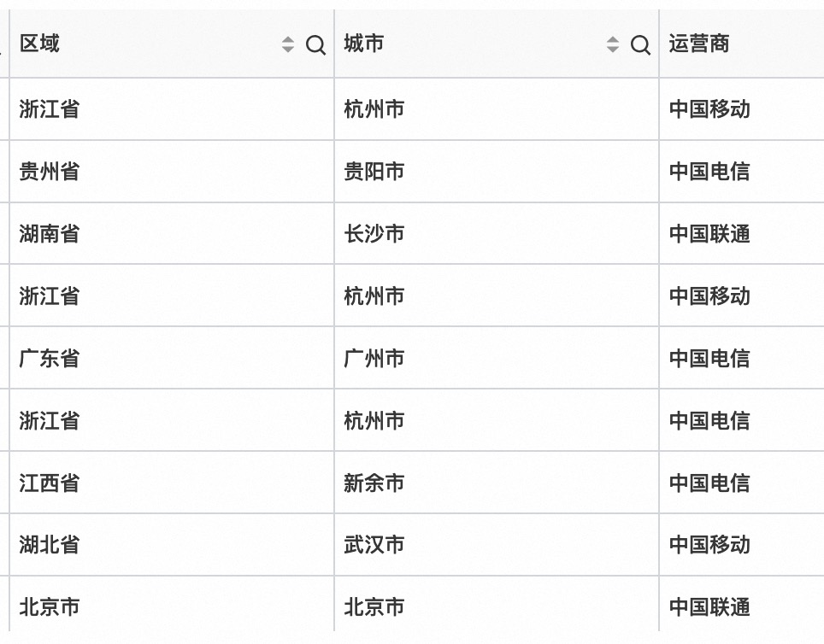
Task: Open search in the 区域 column header
Action: [x=315, y=45]
